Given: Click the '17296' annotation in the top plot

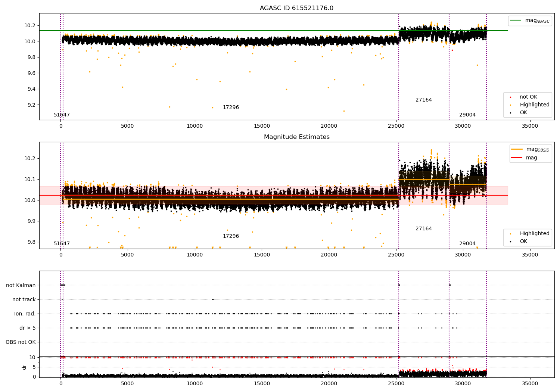Looking at the screenshot, I should (231, 108).
